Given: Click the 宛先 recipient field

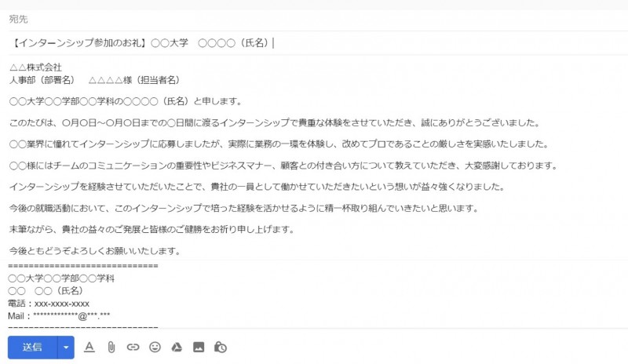Looking at the screenshot, I should click(x=318, y=20).
